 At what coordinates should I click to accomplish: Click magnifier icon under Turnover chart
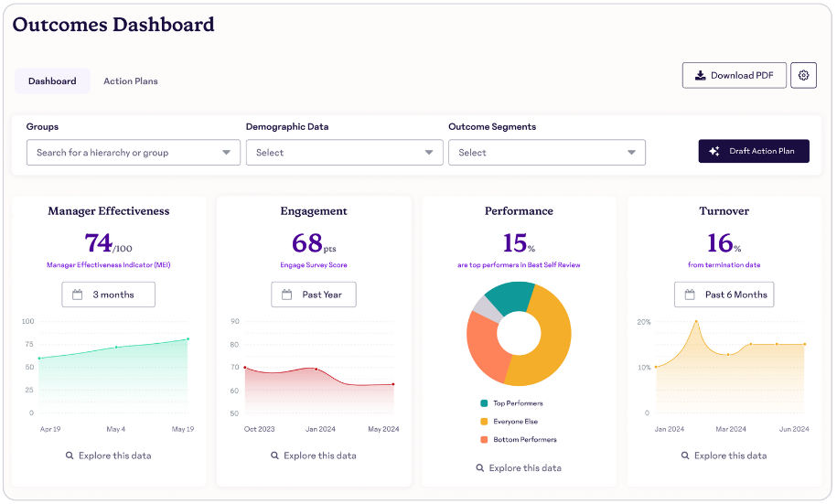[x=685, y=456]
